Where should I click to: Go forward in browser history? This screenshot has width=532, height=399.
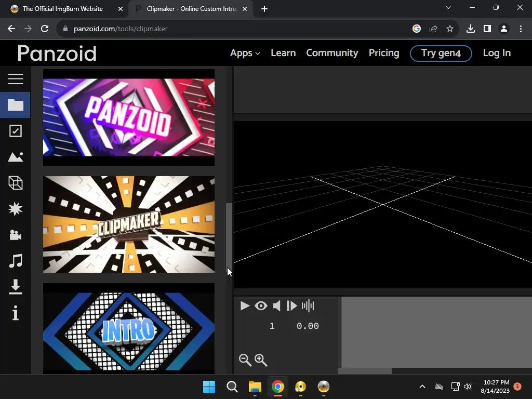pyautogui.click(x=28, y=29)
